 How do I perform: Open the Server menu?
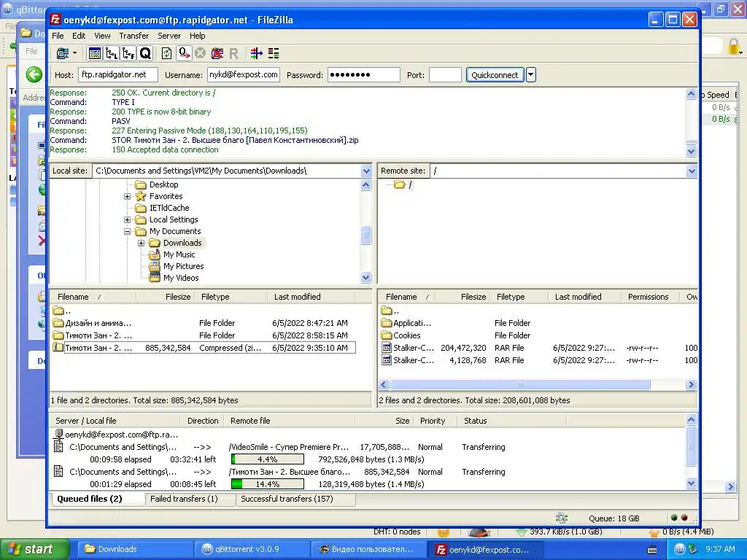[x=169, y=36]
